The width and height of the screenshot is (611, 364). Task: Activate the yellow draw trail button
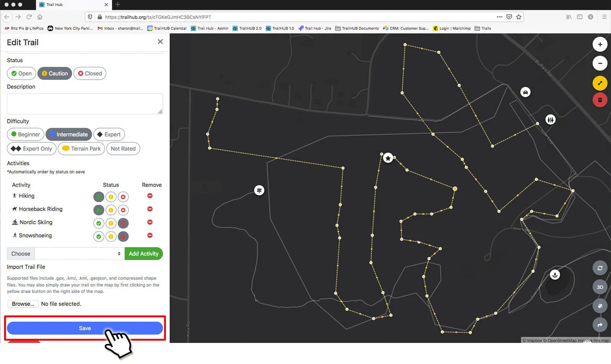(x=600, y=83)
